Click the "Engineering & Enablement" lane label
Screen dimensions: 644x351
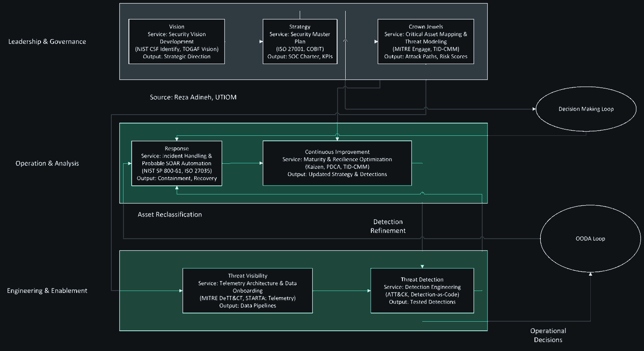point(47,291)
